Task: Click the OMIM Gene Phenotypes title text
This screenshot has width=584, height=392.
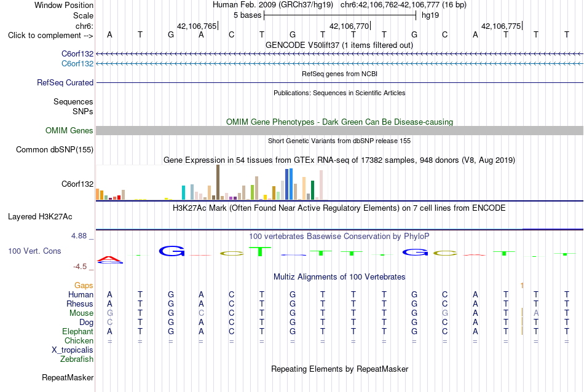Action: click(x=340, y=122)
